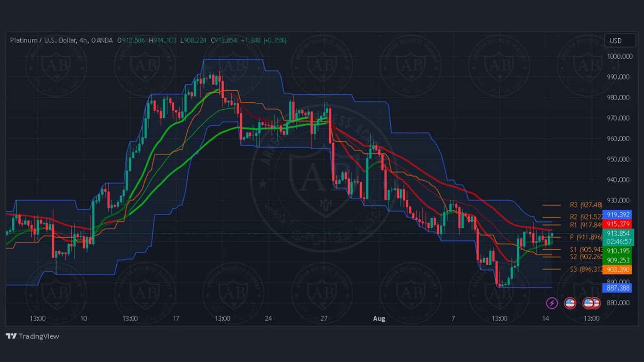Click the stacked double US flag events icon

[591, 303]
